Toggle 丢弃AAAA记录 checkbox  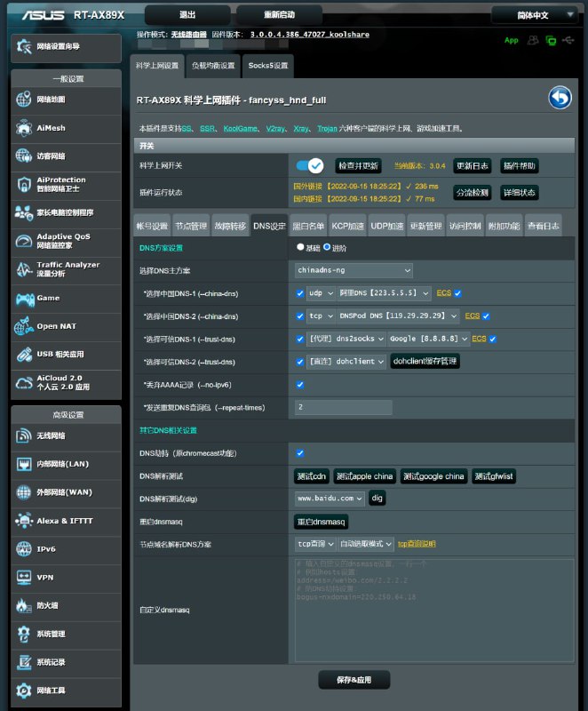pyautogui.click(x=300, y=385)
